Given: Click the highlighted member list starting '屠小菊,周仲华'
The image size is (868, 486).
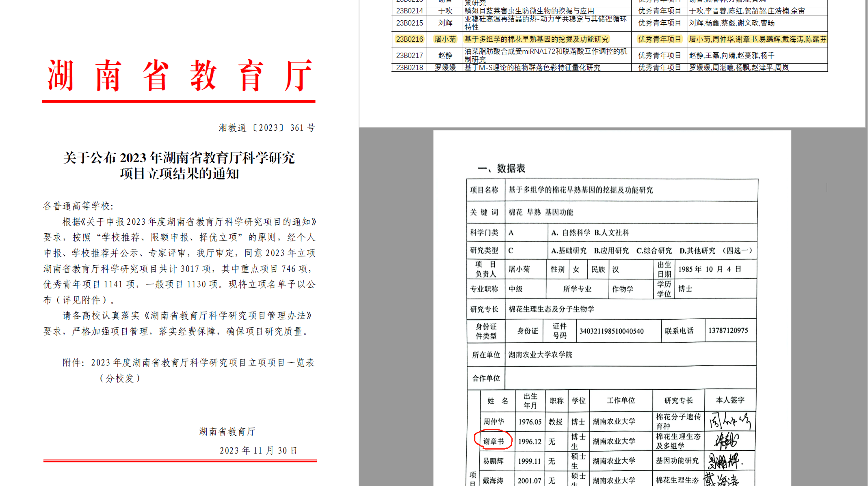Looking at the screenshot, I should [x=758, y=39].
